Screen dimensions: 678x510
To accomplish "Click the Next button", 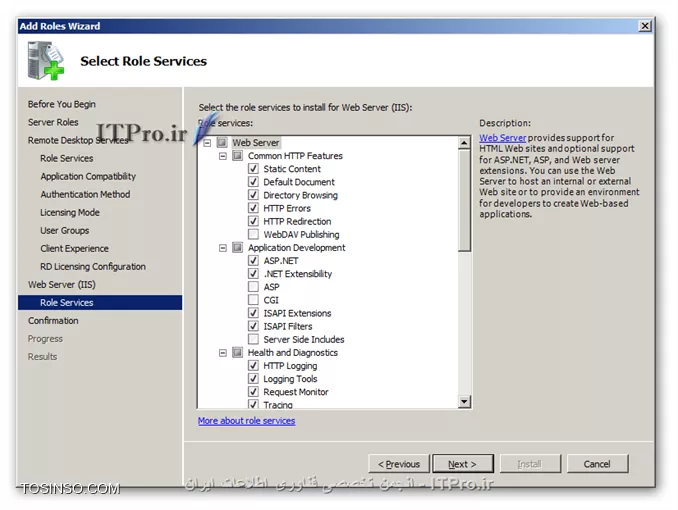I will click(463, 464).
